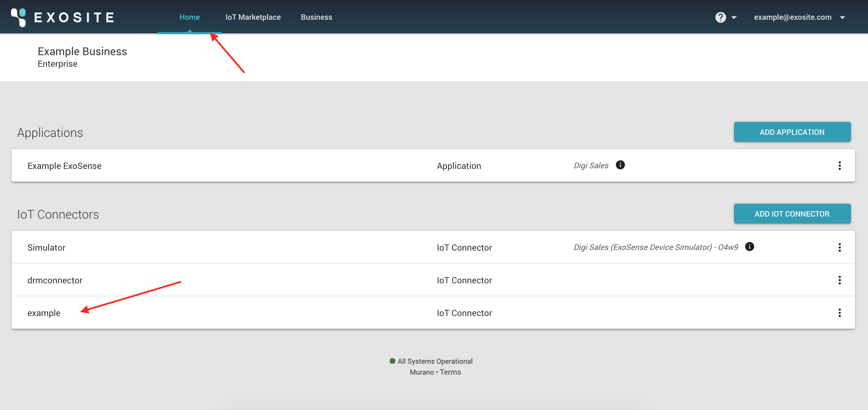Open the kebab menu for drmconnector
This screenshot has height=410, width=868.
[x=840, y=280]
